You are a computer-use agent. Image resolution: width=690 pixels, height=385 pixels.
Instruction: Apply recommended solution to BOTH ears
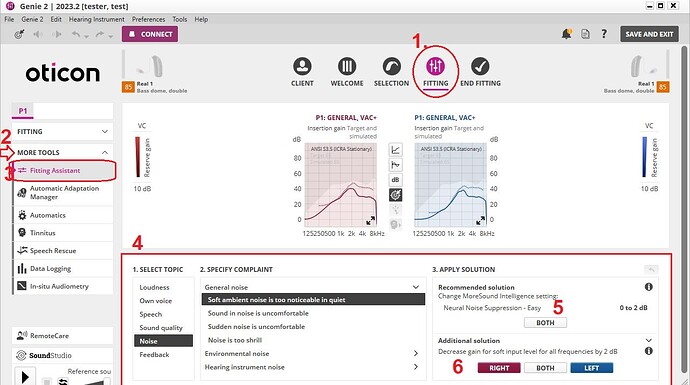(545, 323)
